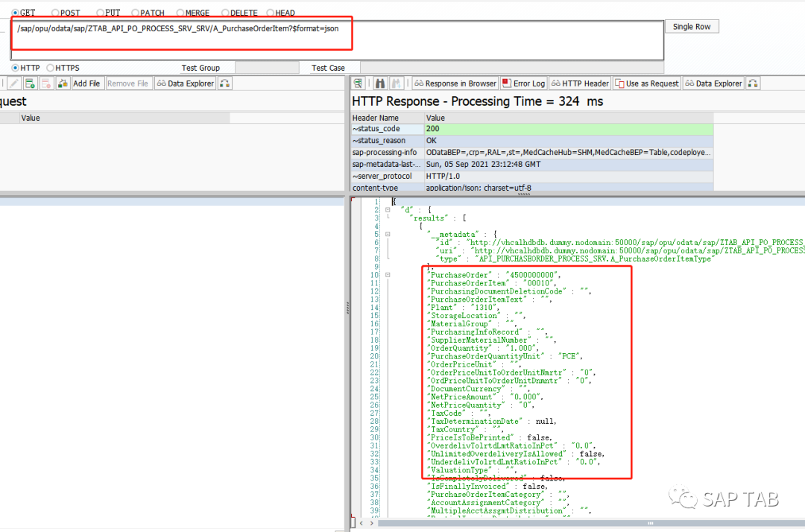Click the Request URI input field

coord(337,40)
